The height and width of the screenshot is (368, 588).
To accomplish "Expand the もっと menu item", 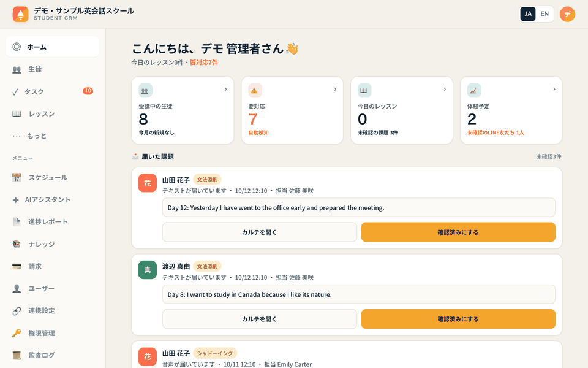I will point(53,136).
